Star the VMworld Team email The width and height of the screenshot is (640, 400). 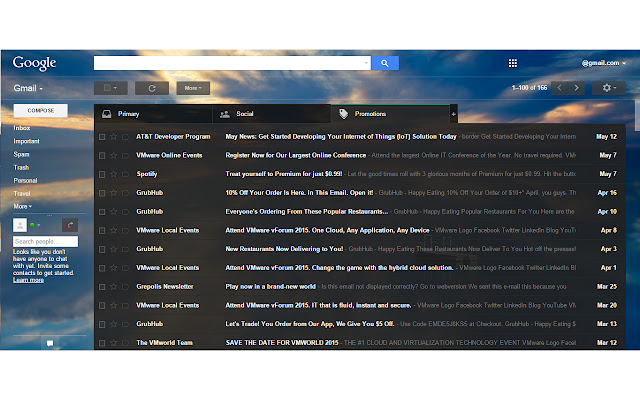[x=113, y=343]
